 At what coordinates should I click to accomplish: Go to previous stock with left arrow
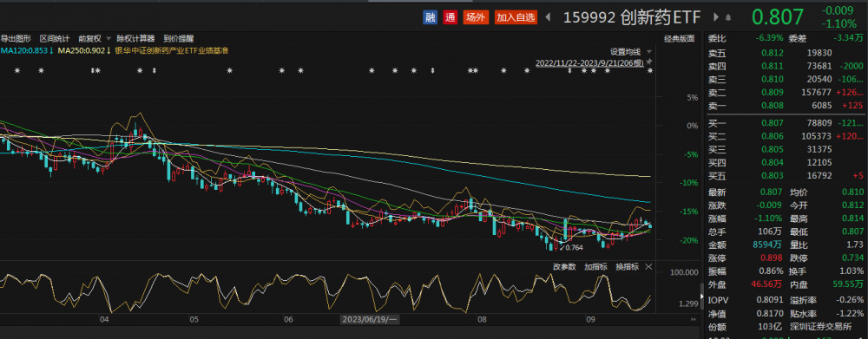click(548, 17)
